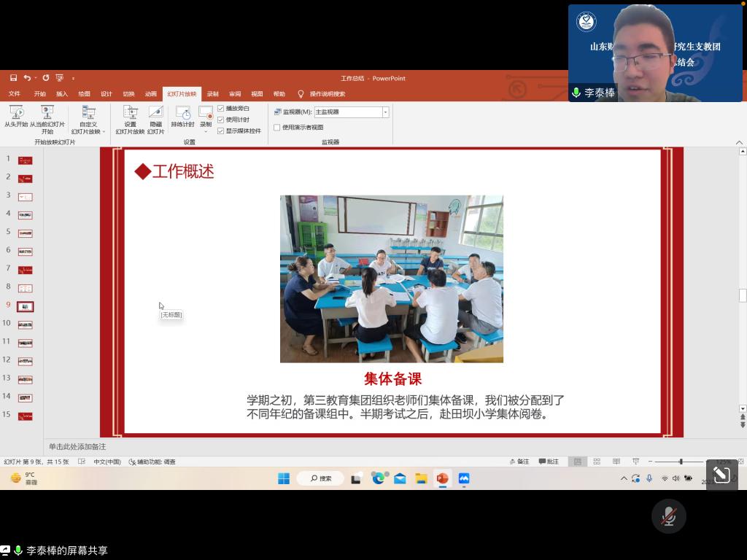Click 备注 notes button in status bar

519,462
